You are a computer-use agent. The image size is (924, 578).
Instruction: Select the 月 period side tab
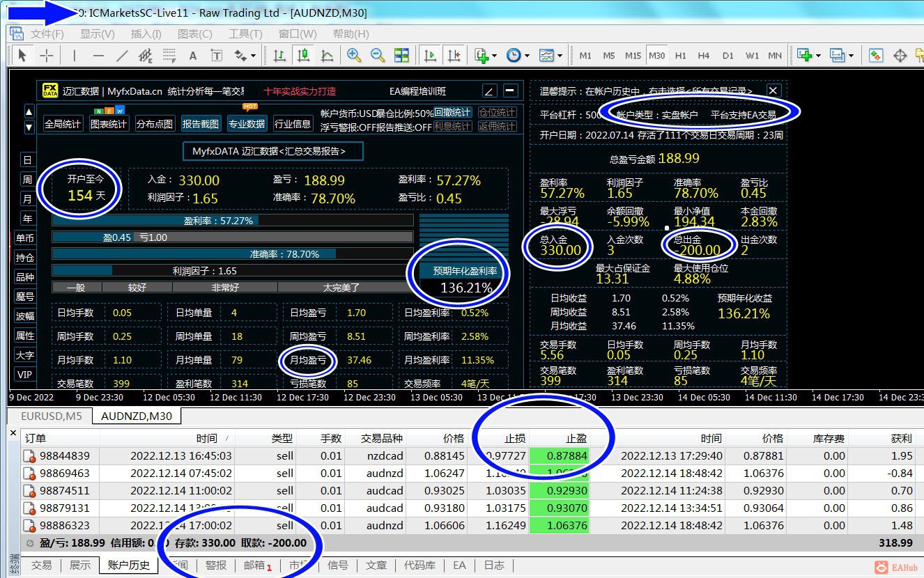(x=27, y=199)
